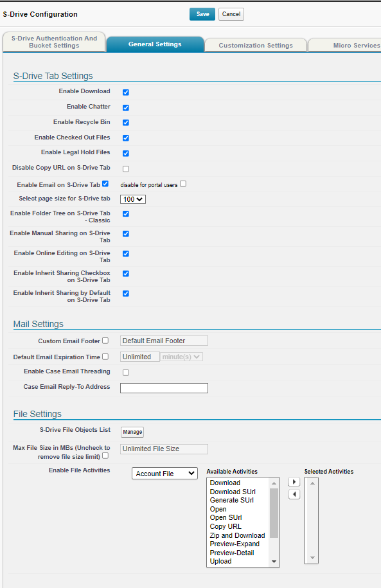Save the S-Drive configuration
This screenshot has width=381, height=588.
click(x=202, y=14)
